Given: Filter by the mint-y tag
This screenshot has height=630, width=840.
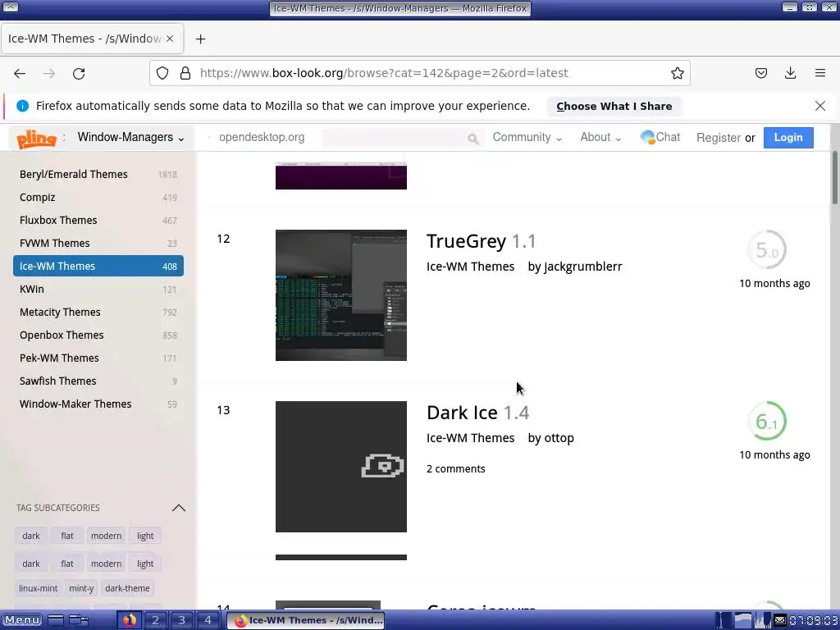Looking at the screenshot, I should coord(81,588).
